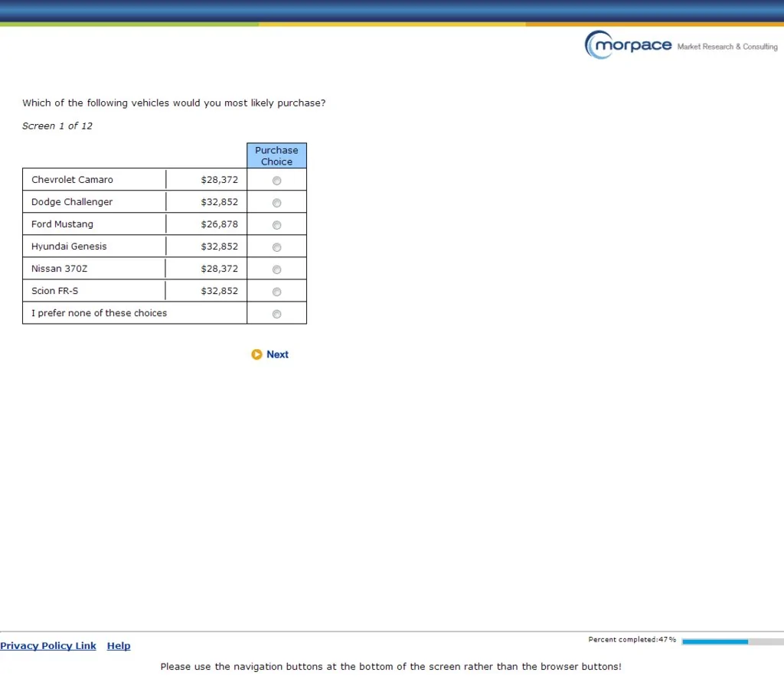Viewport: 784px width, 682px height.
Task: Choose 'I prefer none of these choices'
Action: [x=276, y=314]
